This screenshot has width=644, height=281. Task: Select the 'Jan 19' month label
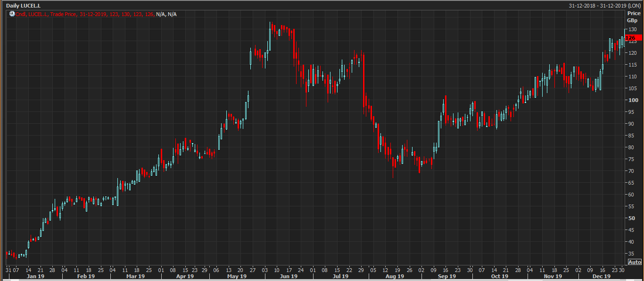(35, 276)
